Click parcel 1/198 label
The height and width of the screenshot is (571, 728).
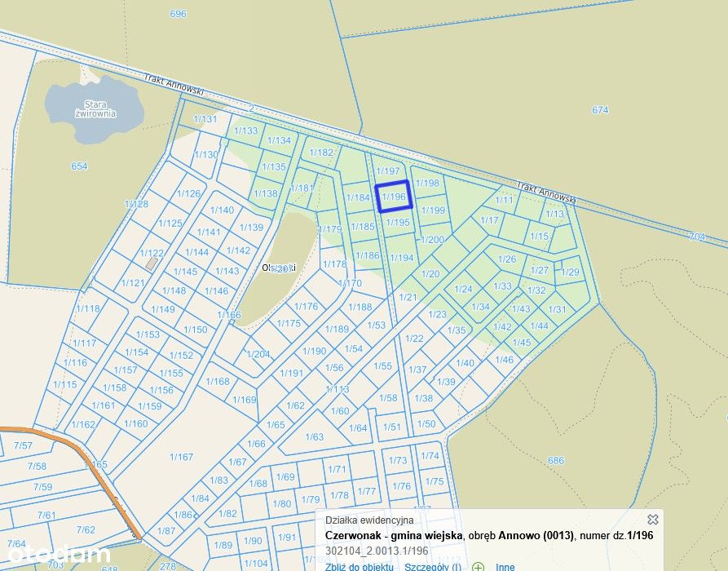pos(427,183)
